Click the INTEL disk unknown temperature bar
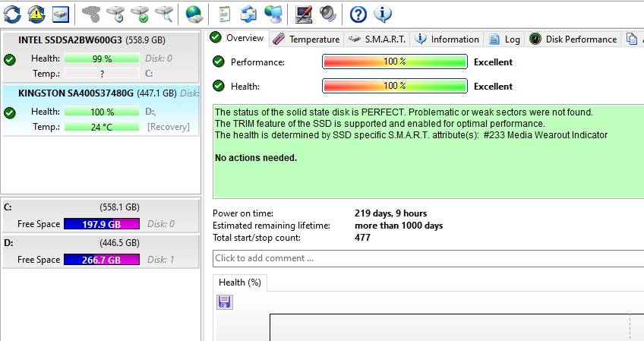 point(102,74)
